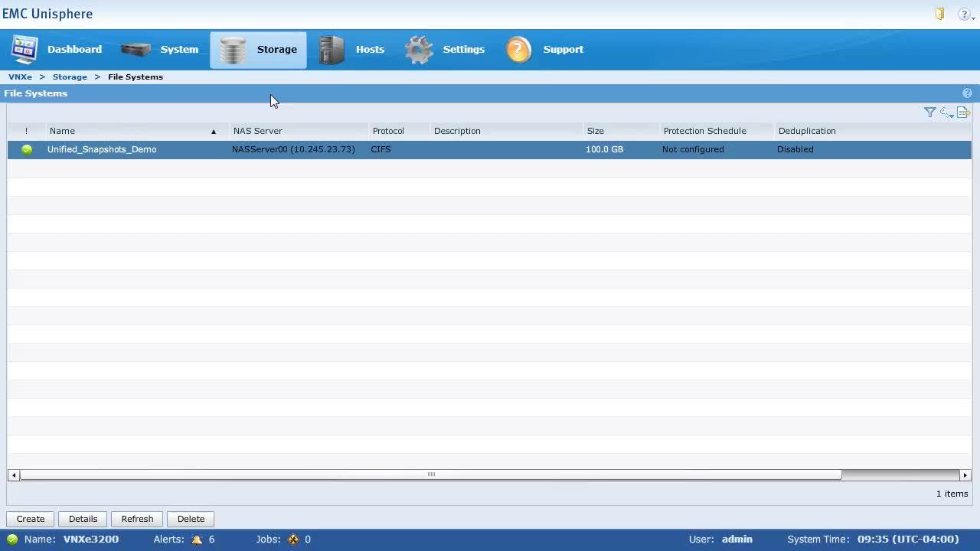Click the status alert column header
The height and width of the screenshot is (551, 980).
(26, 131)
